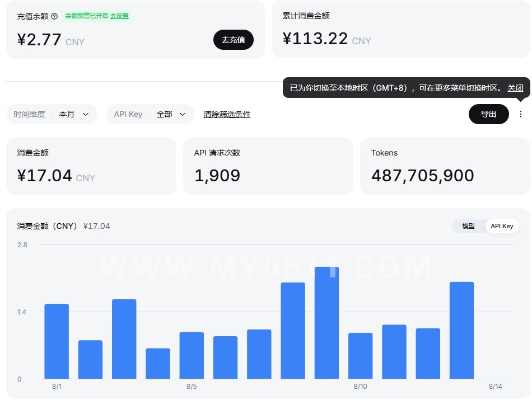Image resolution: width=532 pixels, height=400 pixels.
Task: Click the last bar before 8/14
Action: pos(461,331)
